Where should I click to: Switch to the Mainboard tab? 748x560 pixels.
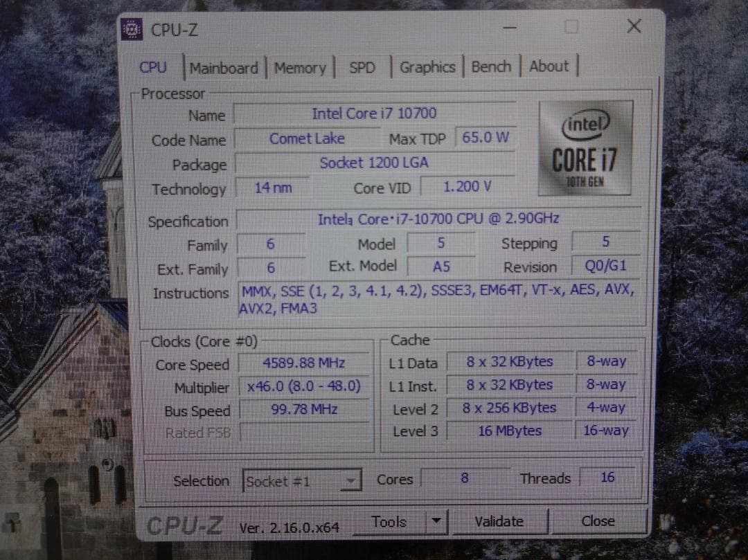[223, 67]
